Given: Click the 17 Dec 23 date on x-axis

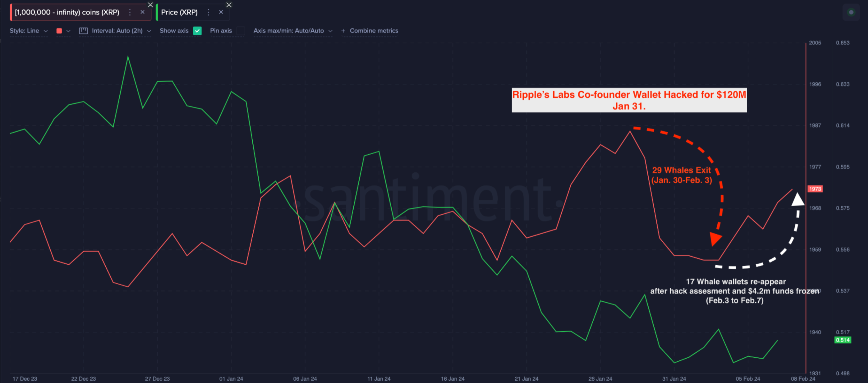Looking at the screenshot, I should pyautogui.click(x=25, y=379).
